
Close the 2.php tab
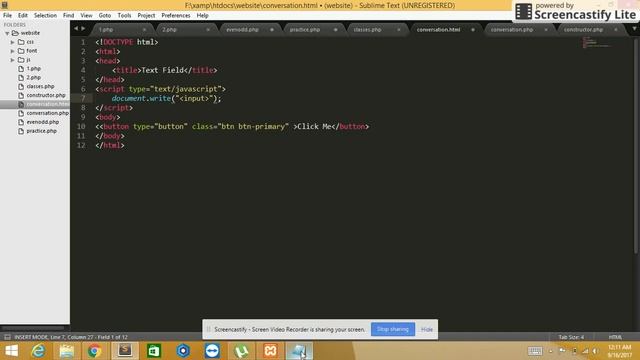click(208, 30)
